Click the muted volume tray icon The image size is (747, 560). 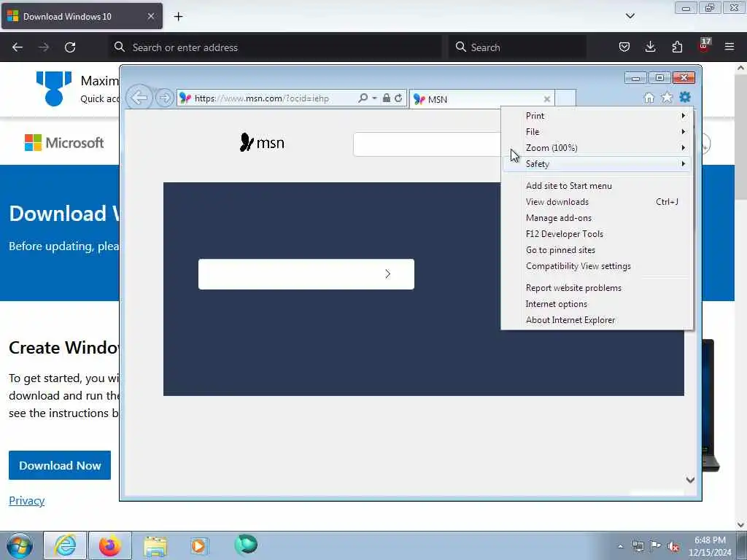coord(673,547)
